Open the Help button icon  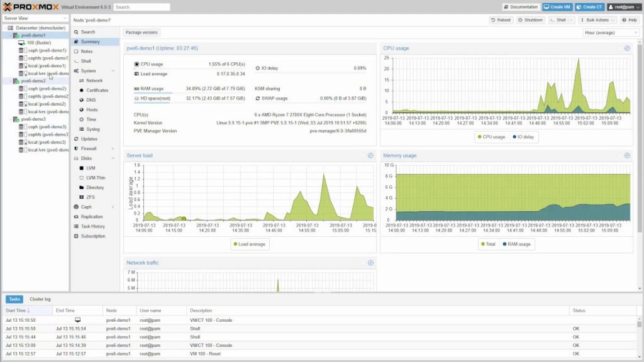(629, 20)
